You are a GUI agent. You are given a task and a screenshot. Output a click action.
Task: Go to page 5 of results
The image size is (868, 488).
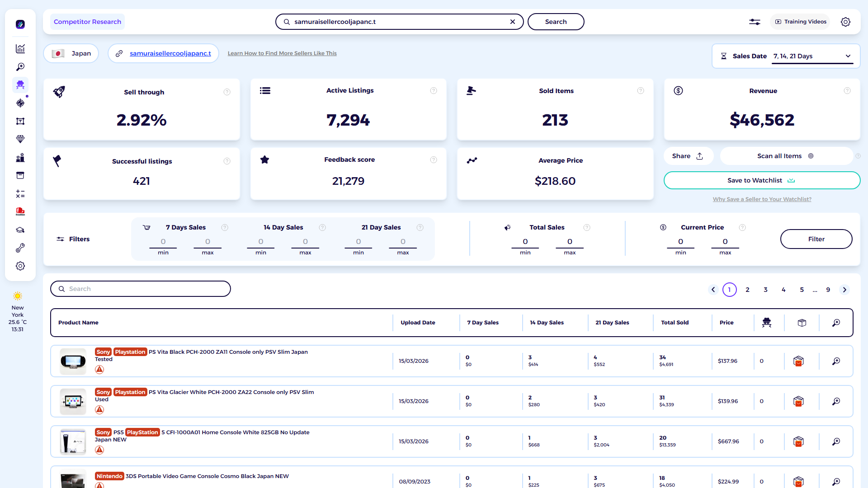pyautogui.click(x=802, y=290)
